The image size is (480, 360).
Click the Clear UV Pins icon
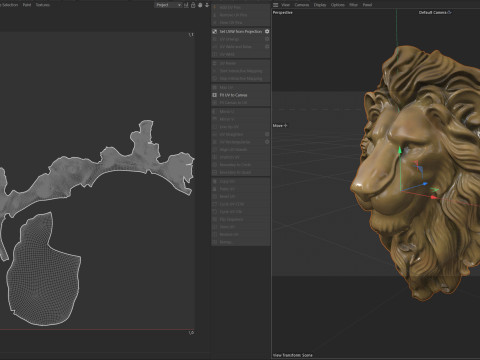click(x=215, y=23)
